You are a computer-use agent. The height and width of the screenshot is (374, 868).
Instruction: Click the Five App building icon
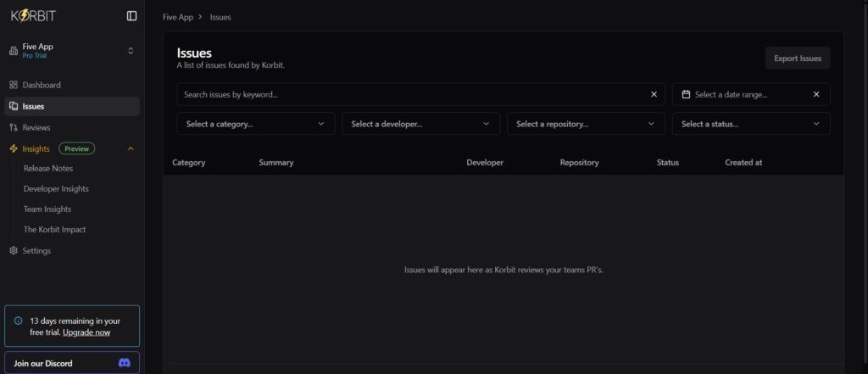tap(14, 51)
